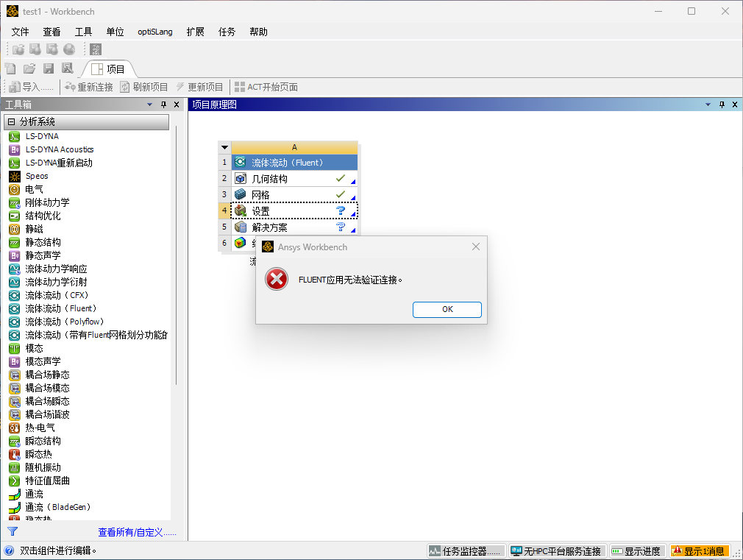Open the 单位 menu
743x560 pixels.
pos(115,32)
